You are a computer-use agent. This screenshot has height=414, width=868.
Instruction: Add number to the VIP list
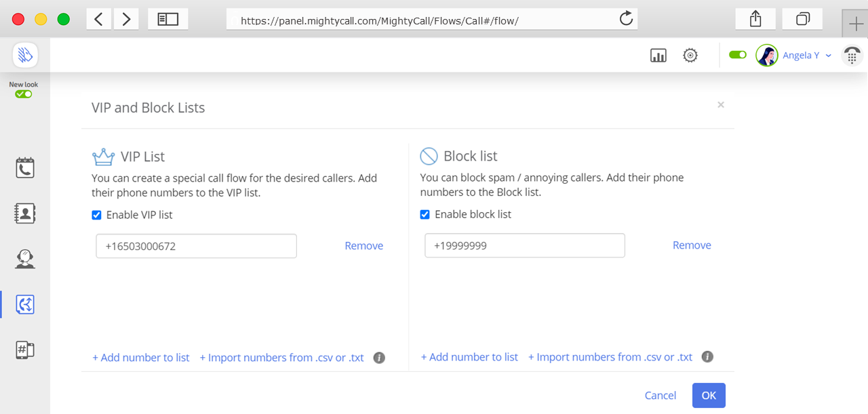[x=141, y=357]
